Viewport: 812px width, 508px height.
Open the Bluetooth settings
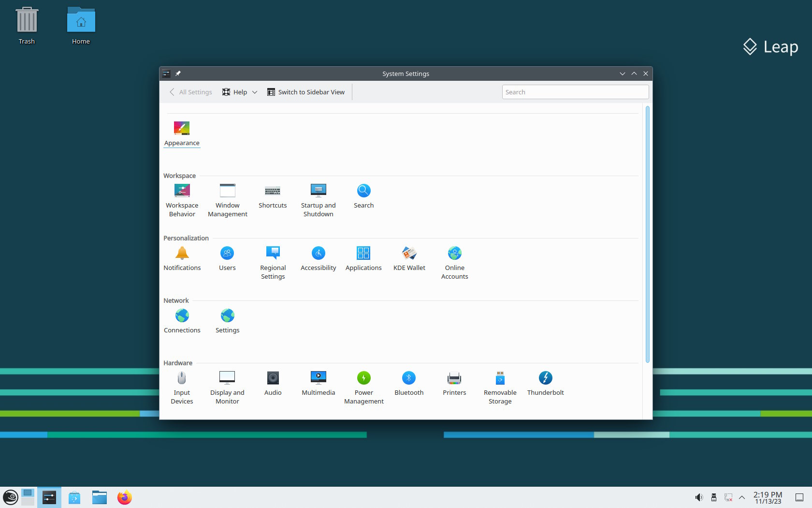pos(409,384)
